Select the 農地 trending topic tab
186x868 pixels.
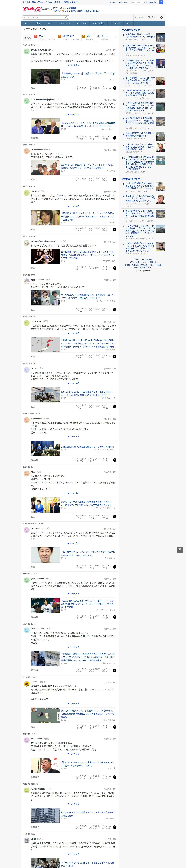coord(88,38)
